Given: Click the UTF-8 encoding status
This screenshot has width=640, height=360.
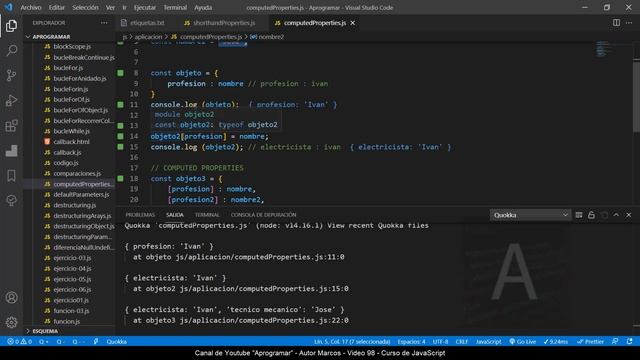Looking at the screenshot, I should (440, 342).
